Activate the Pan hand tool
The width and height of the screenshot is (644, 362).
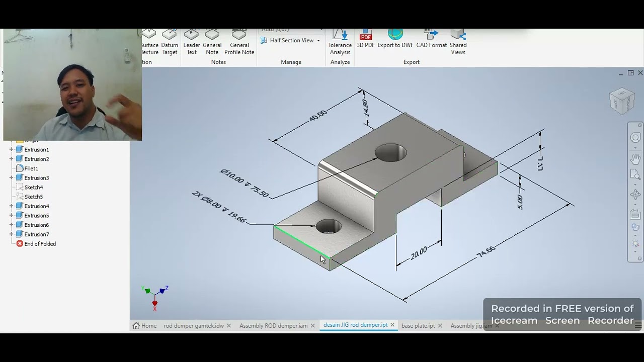click(635, 159)
